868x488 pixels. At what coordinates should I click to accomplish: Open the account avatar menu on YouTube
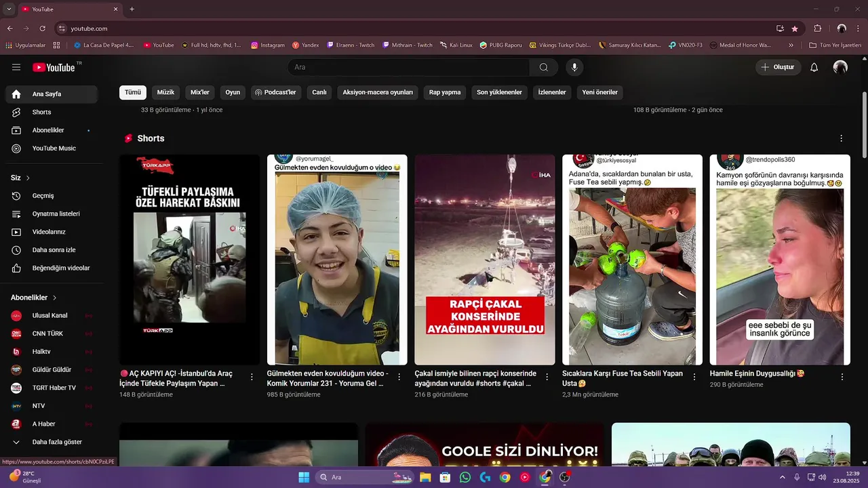point(840,67)
